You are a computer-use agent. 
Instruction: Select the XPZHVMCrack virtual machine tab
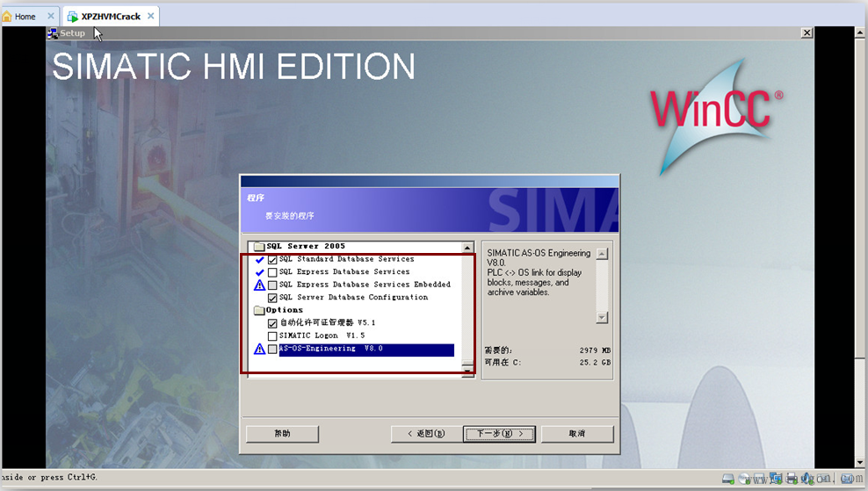(x=109, y=16)
